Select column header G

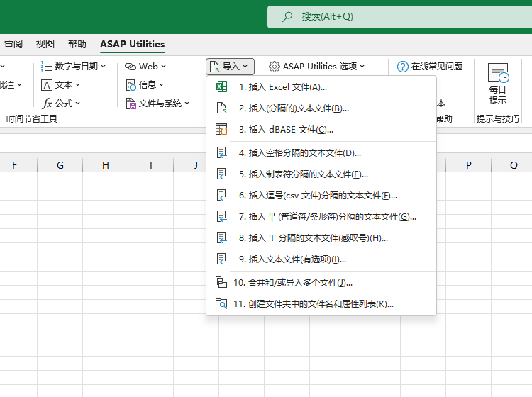60,165
